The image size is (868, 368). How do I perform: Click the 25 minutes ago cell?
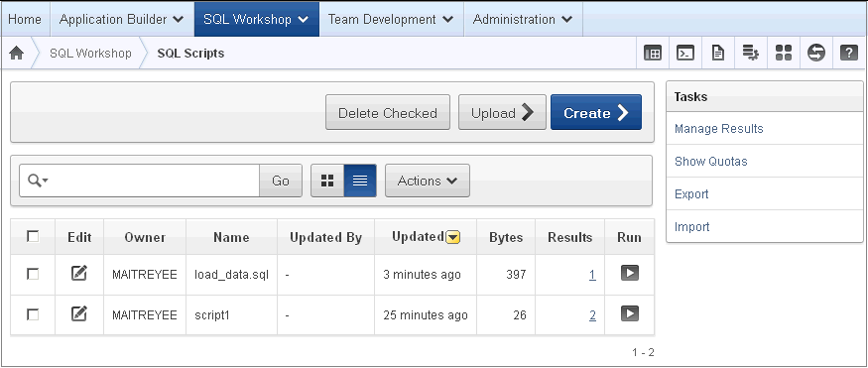point(426,315)
